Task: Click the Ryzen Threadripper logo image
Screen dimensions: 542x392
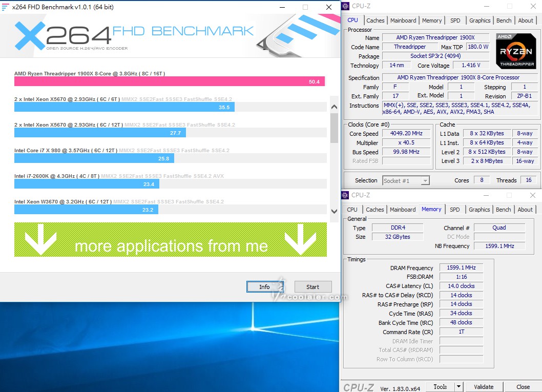Action: coord(516,51)
